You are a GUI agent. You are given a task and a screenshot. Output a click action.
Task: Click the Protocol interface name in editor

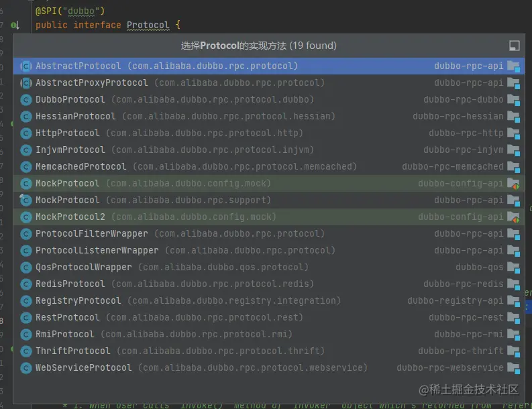[x=148, y=25]
